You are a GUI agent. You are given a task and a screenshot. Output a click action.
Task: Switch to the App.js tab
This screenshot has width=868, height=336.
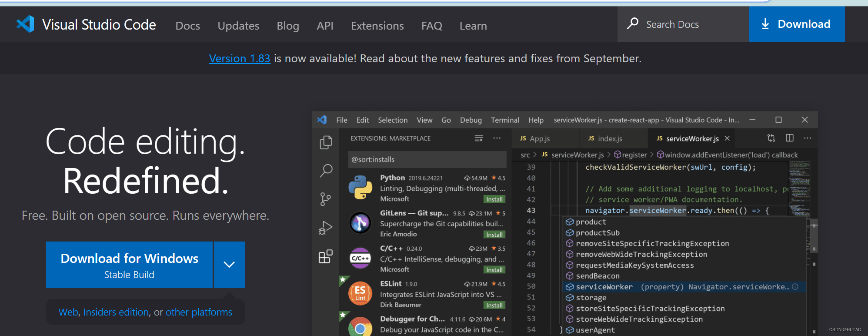[546, 138]
